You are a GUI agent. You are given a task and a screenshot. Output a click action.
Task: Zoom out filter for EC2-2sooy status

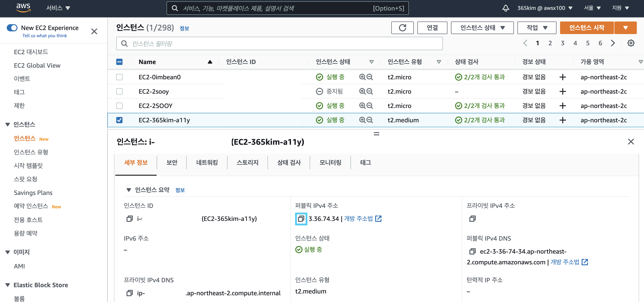(370, 91)
